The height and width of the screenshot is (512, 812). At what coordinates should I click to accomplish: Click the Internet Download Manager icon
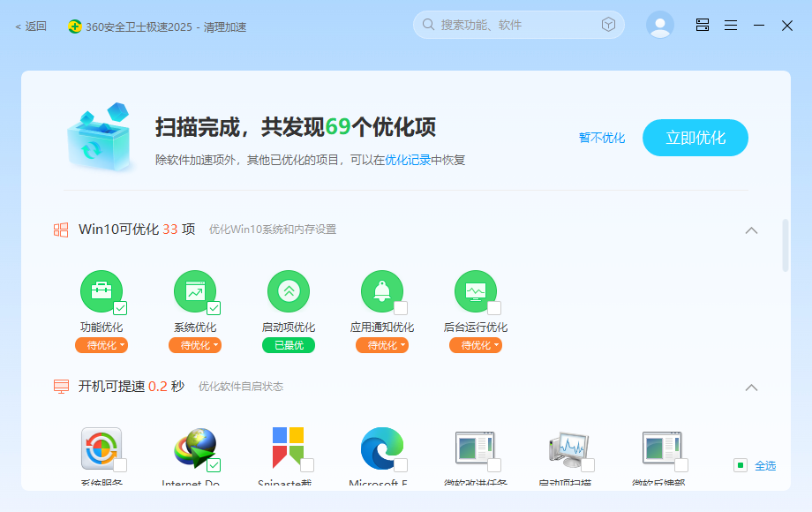pos(193,447)
